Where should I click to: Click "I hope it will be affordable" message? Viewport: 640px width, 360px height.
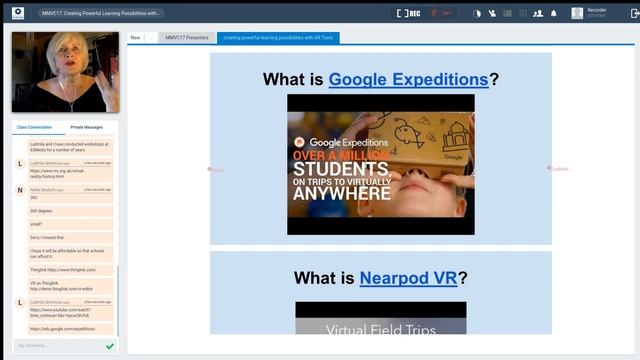click(70, 253)
